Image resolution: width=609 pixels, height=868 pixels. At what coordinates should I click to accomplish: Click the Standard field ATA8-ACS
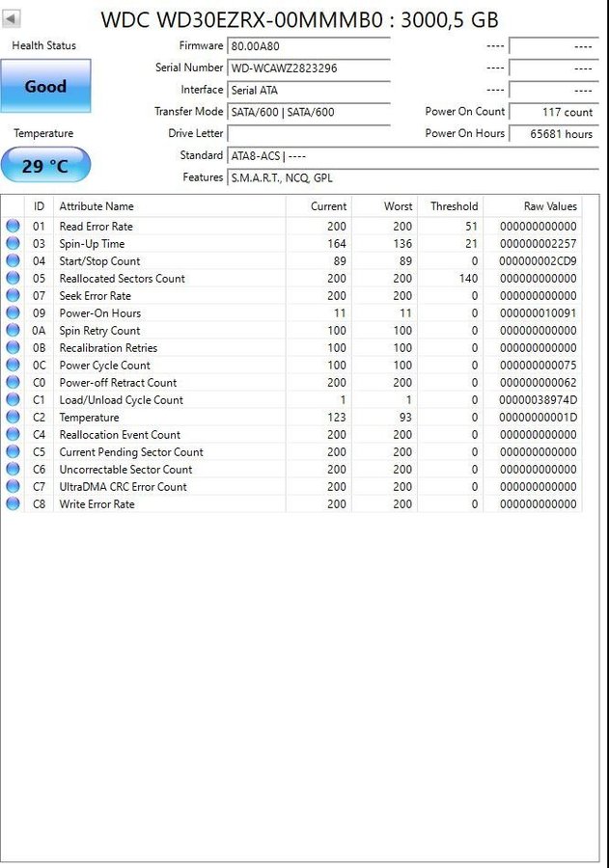coord(413,155)
